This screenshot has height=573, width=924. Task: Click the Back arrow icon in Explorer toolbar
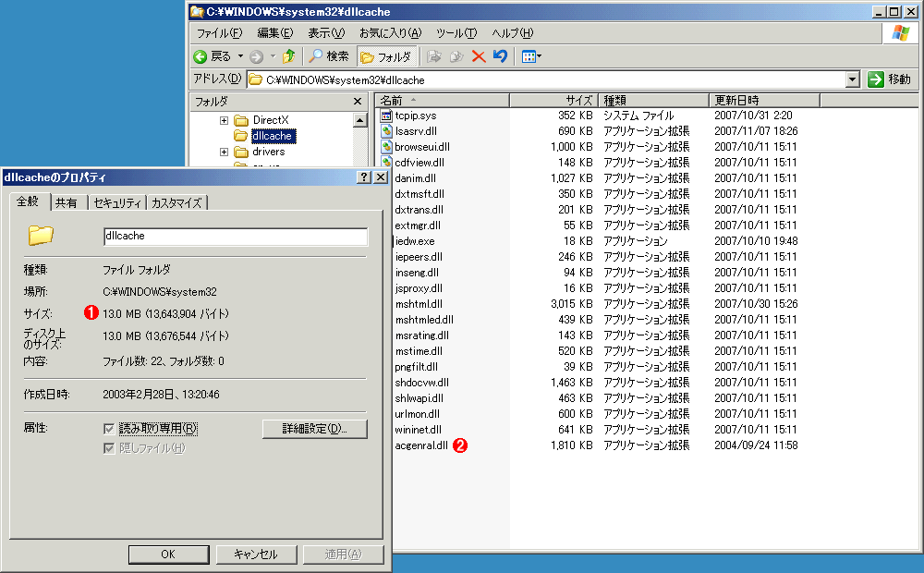pyautogui.click(x=201, y=56)
